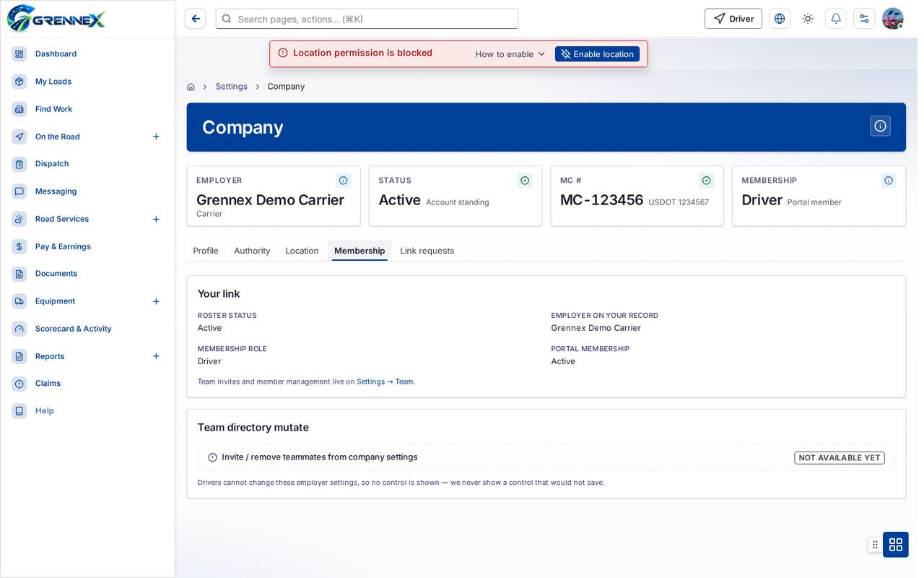
Task: Expand the Road Services submenu
Action: (156, 219)
